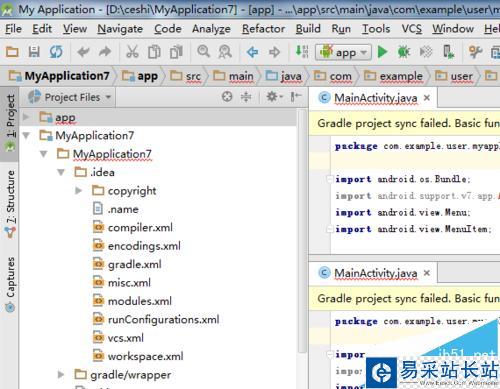The image size is (500, 389).
Task: Click the Scroll from Source target icon
Action: tap(227, 97)
